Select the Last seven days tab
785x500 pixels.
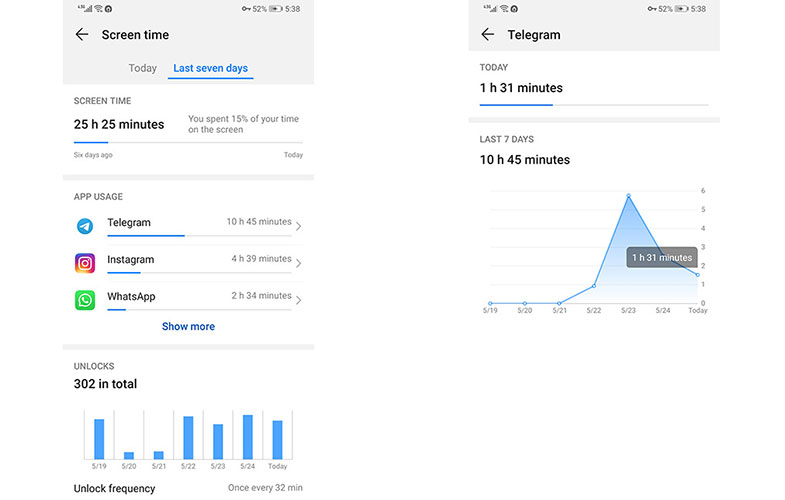(x=210, y=68)
